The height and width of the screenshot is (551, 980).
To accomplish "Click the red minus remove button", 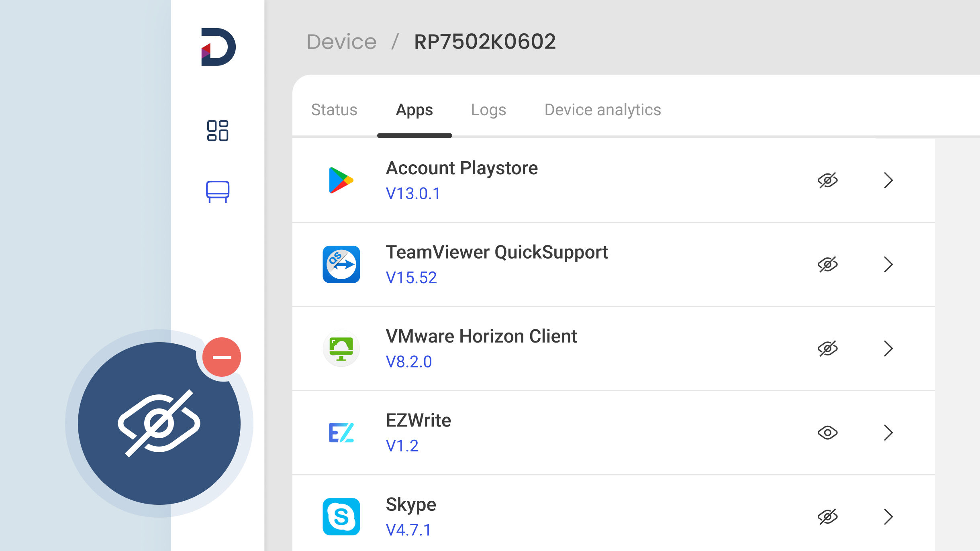I will tap(222, 357).
